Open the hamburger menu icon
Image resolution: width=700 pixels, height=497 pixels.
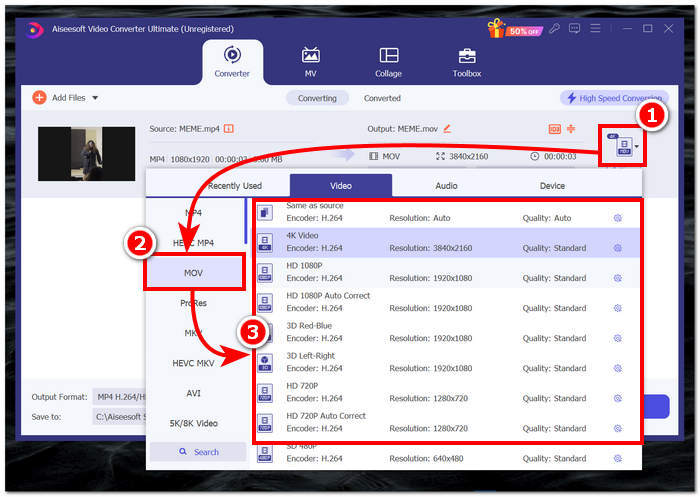point(595,29)
